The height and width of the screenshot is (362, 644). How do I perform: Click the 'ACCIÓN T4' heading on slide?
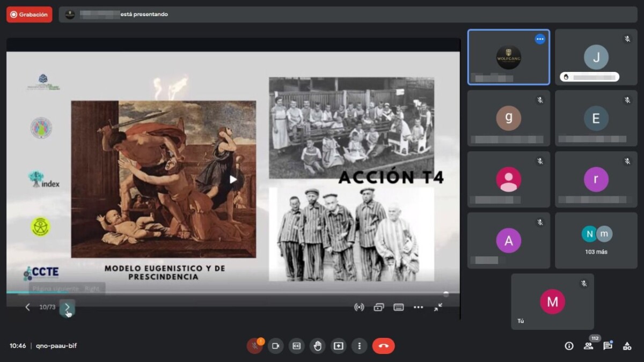(391, 178)
